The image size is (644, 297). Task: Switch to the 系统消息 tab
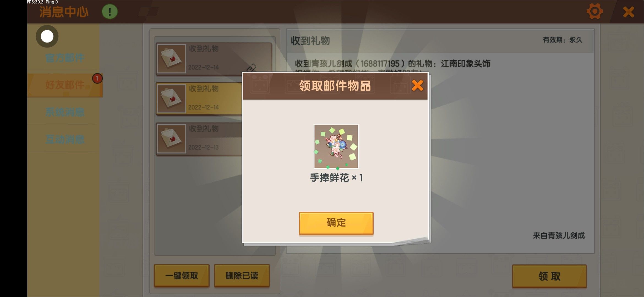tap(65, 112)
